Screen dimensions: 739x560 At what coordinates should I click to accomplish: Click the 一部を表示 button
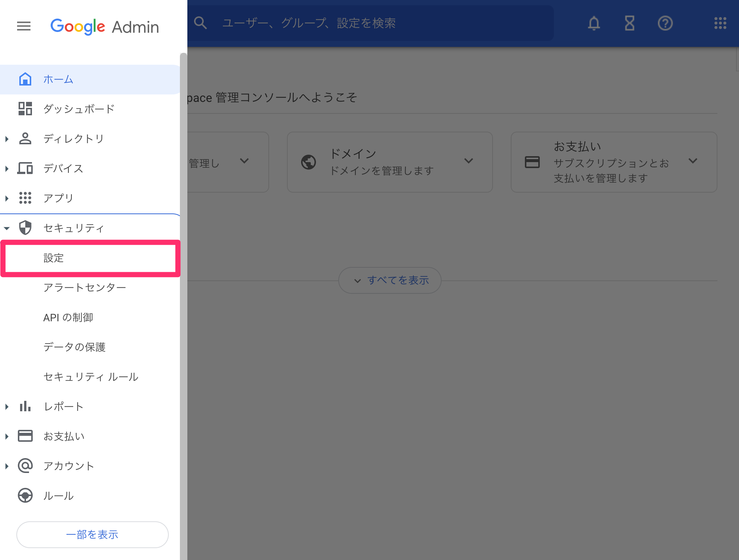click(x=93, y=535)
